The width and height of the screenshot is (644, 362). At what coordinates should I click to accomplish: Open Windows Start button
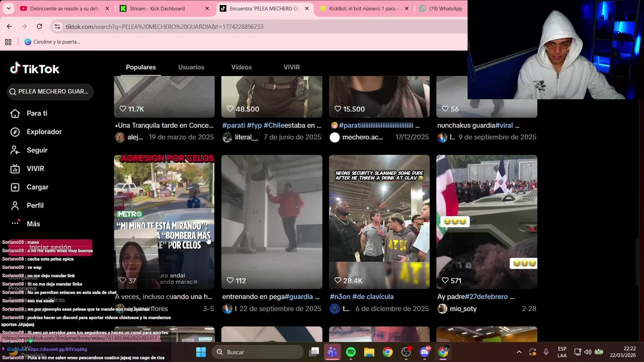[x=201, y=352]
